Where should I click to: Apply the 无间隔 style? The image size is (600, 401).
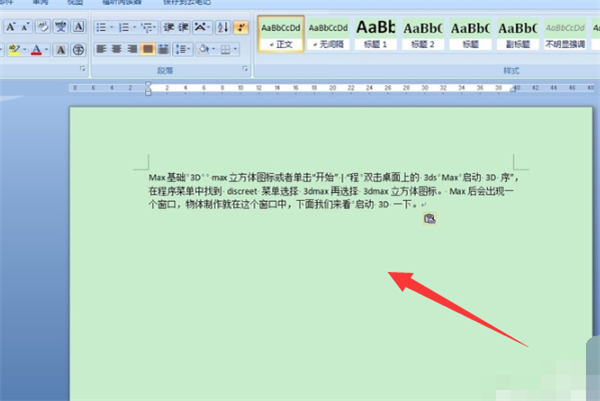tap(328, 35)
